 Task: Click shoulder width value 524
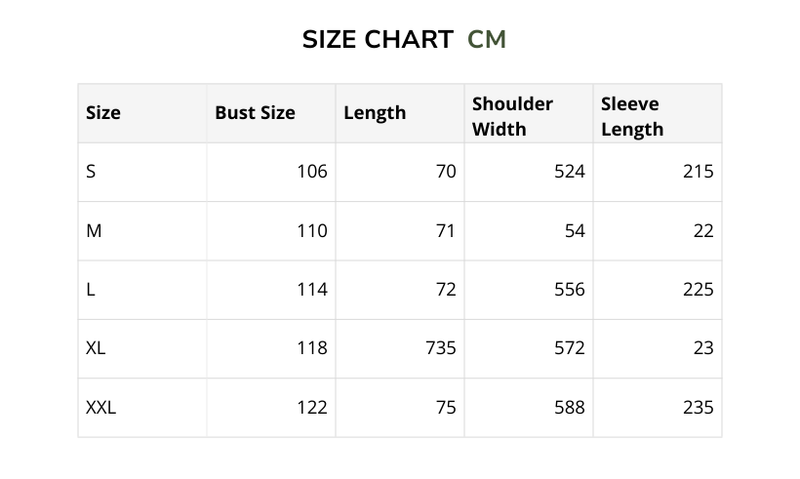pos(569,172)
